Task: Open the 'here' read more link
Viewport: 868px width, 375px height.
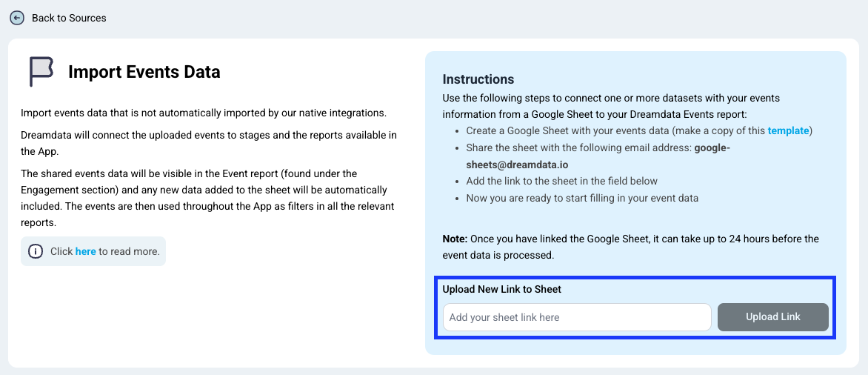Action: 86,251
